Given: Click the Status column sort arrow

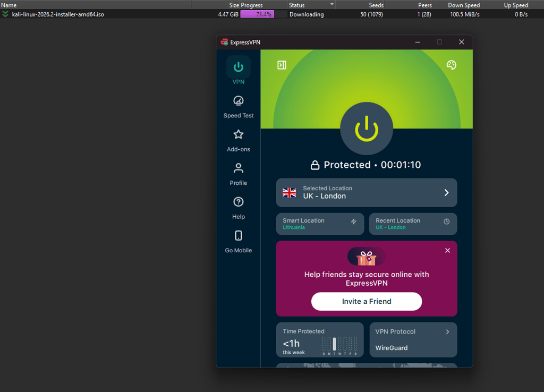Looking at the screenshot, I should tap(331, 4).
